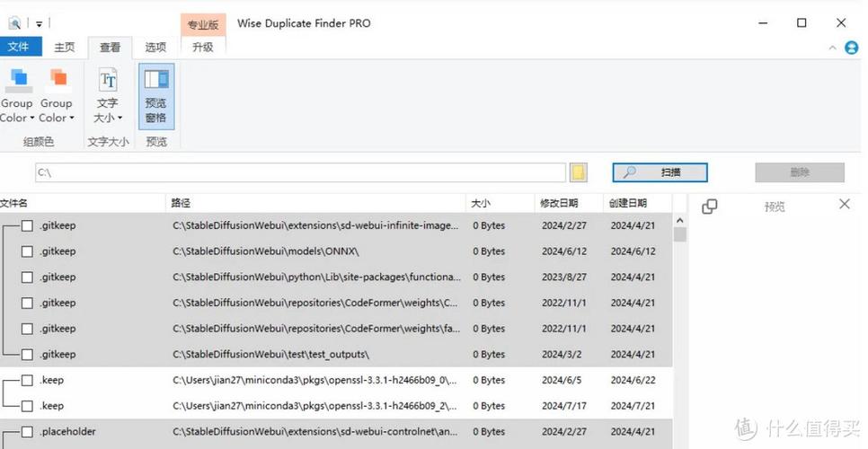Click modified date 2023/8/27
868x449 pixels.
tap(564, 277)
